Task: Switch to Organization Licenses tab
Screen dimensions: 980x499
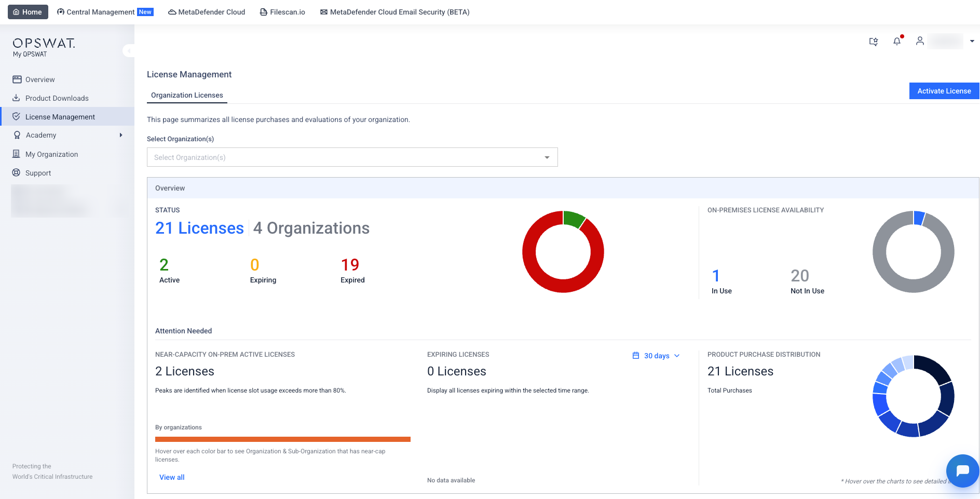Action: [x=187, y=95]
